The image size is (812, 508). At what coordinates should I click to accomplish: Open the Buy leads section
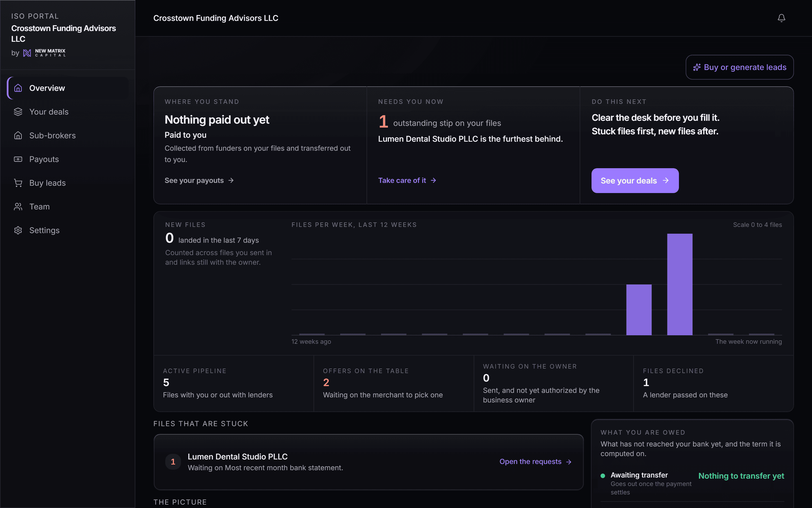click(x=68, y=183)
